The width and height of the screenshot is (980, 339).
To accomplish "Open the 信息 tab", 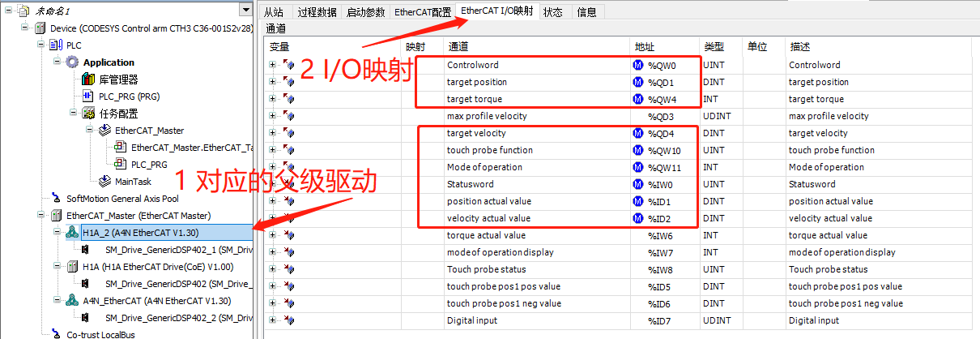I will click(587, 13).
